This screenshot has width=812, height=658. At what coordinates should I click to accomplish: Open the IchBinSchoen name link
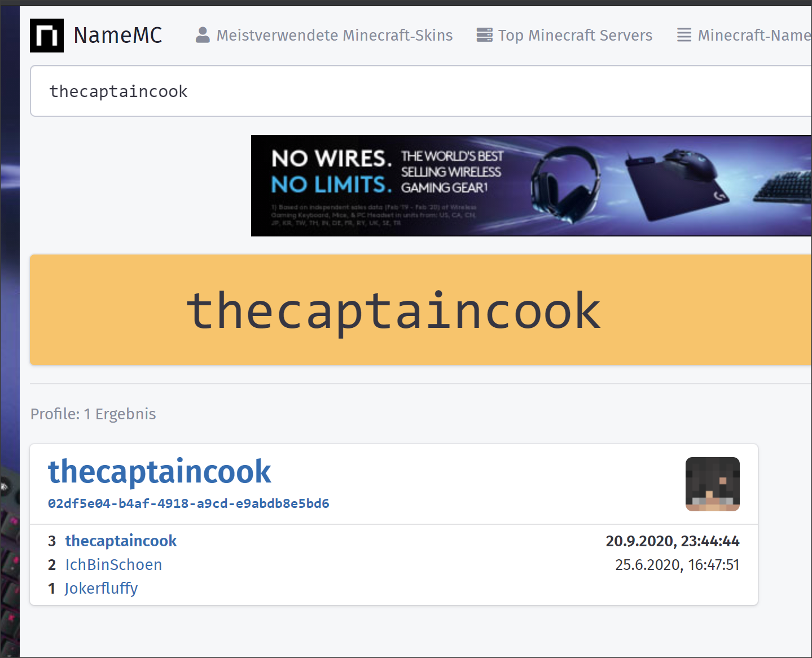click(113, 565)
